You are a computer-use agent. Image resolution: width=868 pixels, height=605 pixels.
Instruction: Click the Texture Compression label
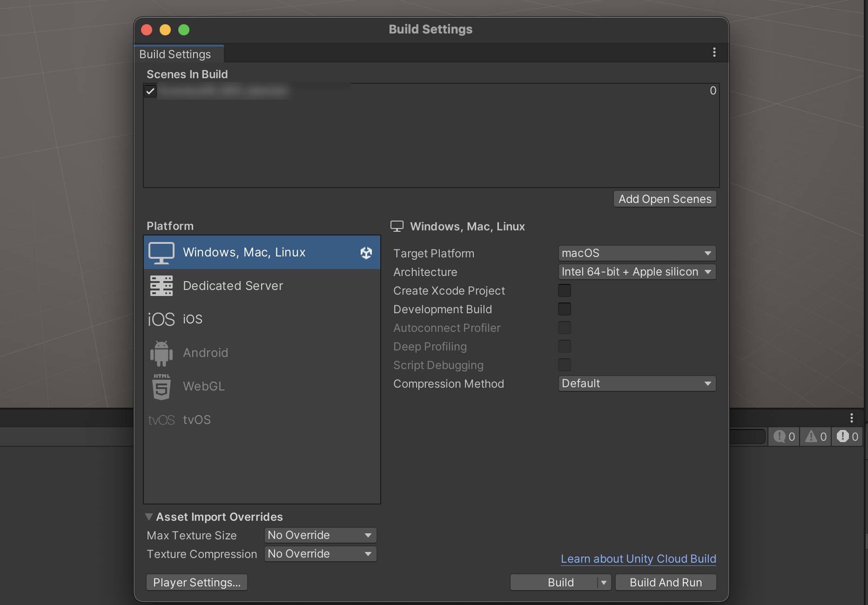[202, 554]
